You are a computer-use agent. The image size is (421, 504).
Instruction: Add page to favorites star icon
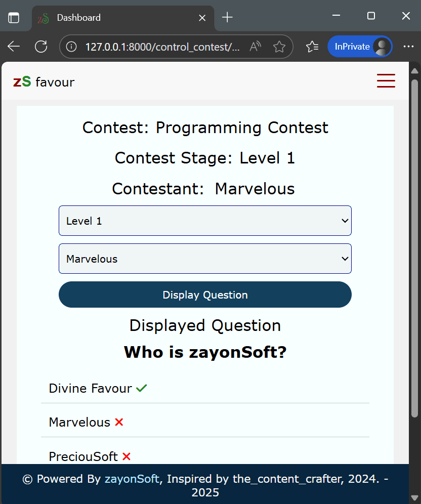[x=279, y=47]
